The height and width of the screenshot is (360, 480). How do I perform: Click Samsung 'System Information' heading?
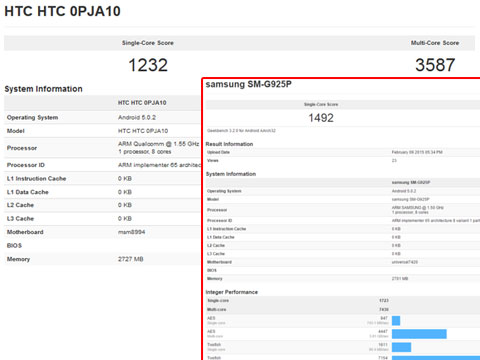tap(231, 174)
